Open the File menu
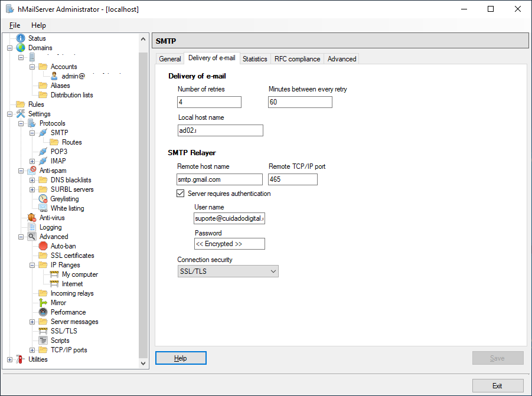The height and width of the screenshot is (396, 532). [15, 25]
